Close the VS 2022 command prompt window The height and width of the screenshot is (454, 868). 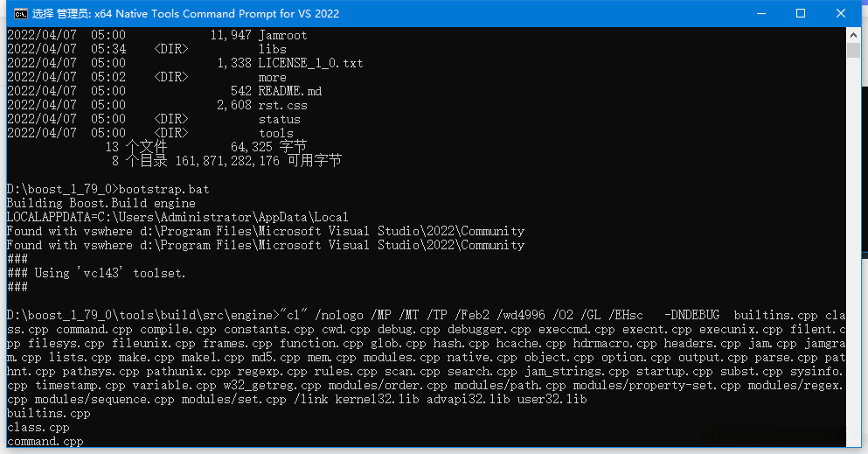click(841, 13)
